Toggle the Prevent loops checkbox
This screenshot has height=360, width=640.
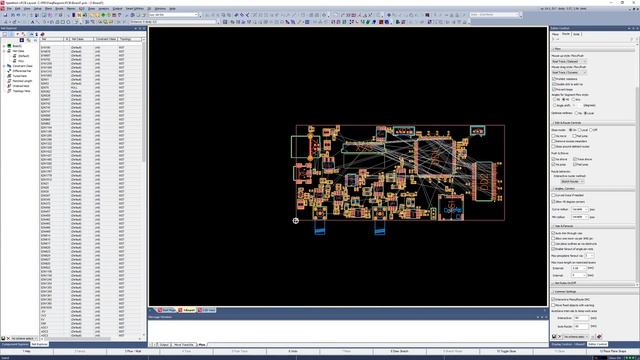point(554,89)
